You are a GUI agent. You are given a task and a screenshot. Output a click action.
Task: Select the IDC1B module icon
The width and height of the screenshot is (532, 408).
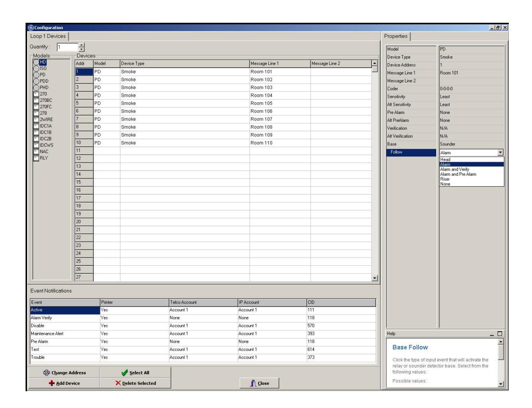36,132
